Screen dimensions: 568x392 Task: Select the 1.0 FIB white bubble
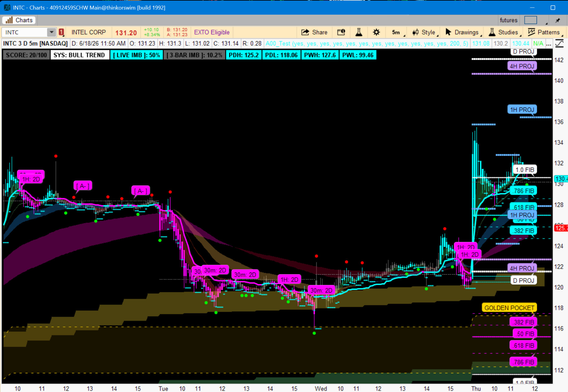[x=525, y=170]
